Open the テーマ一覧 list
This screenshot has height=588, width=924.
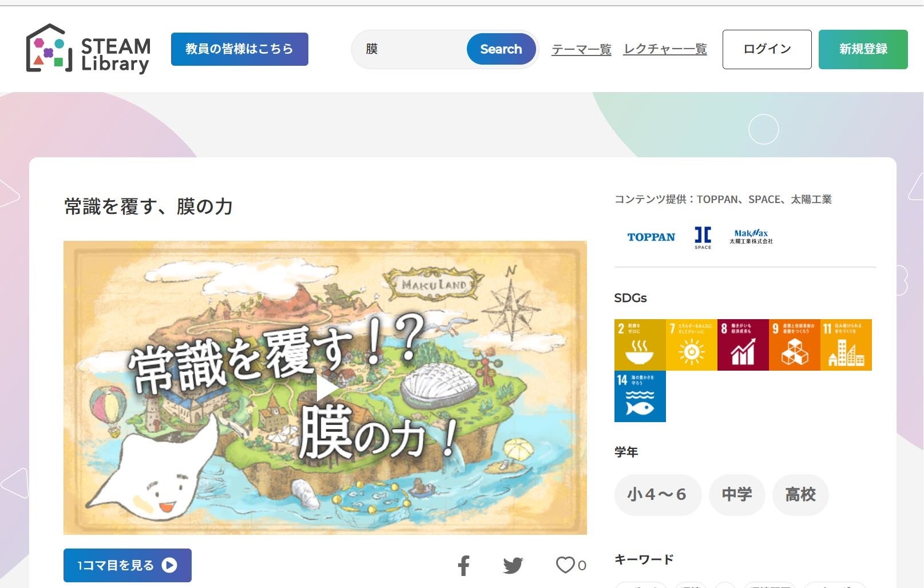pos(581,49)
